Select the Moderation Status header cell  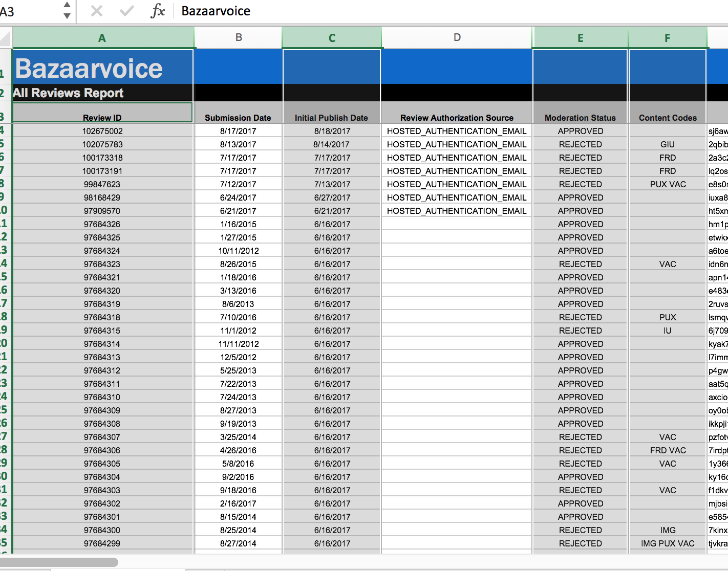click(580, 117)
